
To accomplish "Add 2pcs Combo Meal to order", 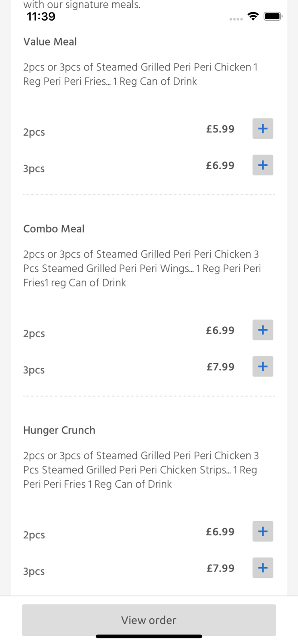I will click(263, 330).
